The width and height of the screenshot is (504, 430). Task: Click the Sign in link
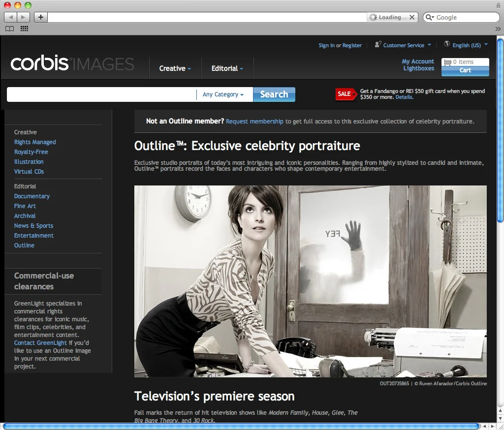tap(327, 45)
